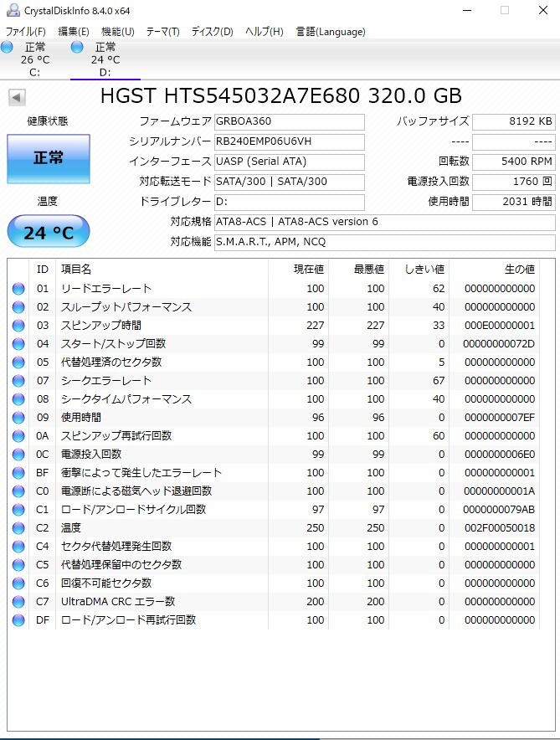The height and width of the screenshot is (740, 560).
Task: Click status orb for 01 リードエラーレート
Action: point(18,289)
